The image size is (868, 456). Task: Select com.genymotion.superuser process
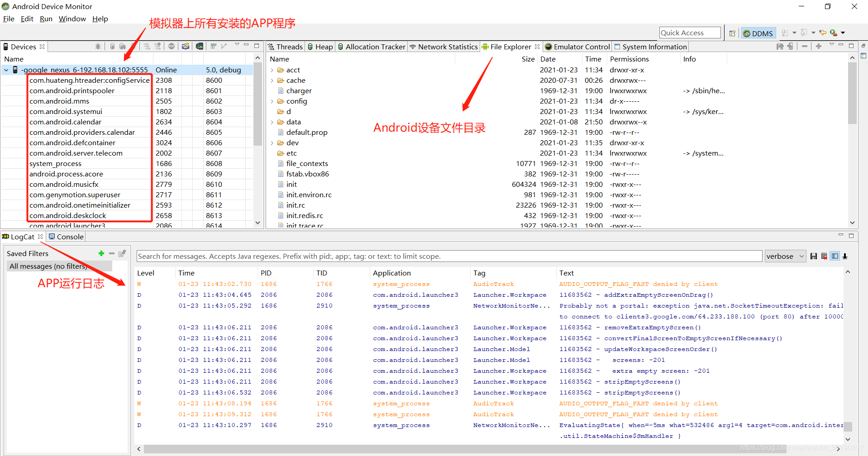75,195
